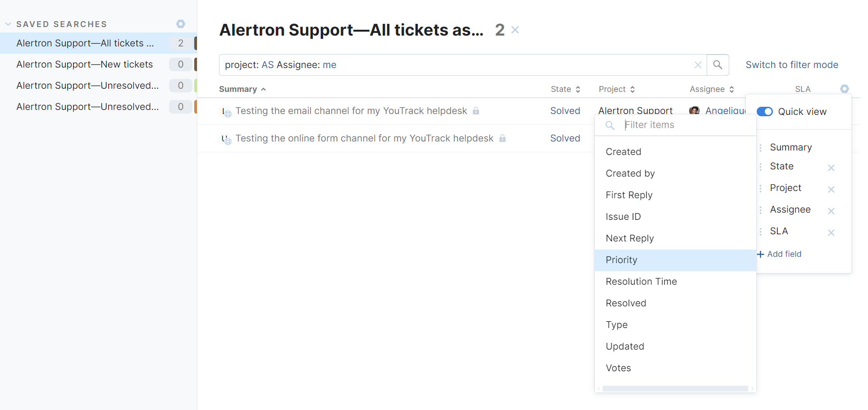Close the saved search title

tap(515, 30)
